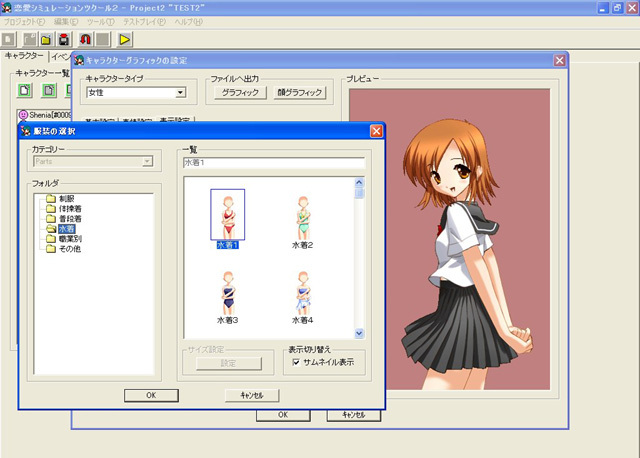This screenshot has height=458, width=640.
Task: Click the disabled 設定 size button
Action: click(229, 363)
